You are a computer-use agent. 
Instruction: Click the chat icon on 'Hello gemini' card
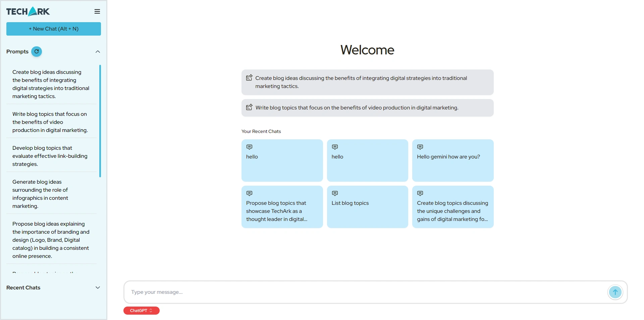(420, 147)
